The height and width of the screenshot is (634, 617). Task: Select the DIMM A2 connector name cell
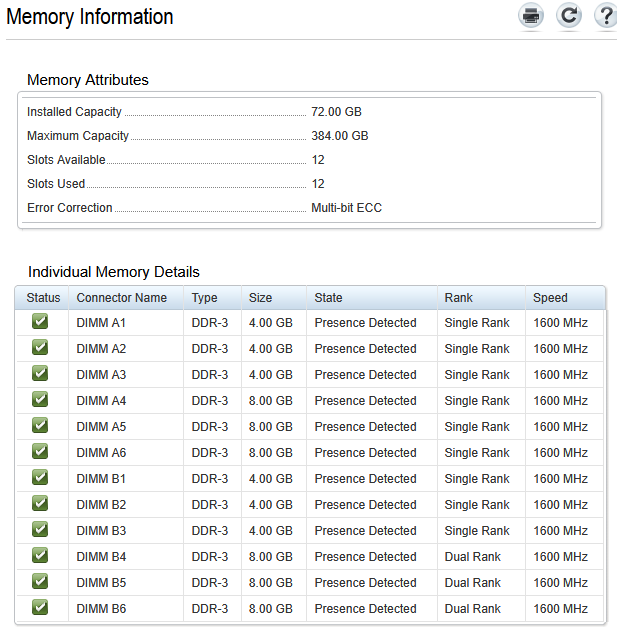pos(101,349)
